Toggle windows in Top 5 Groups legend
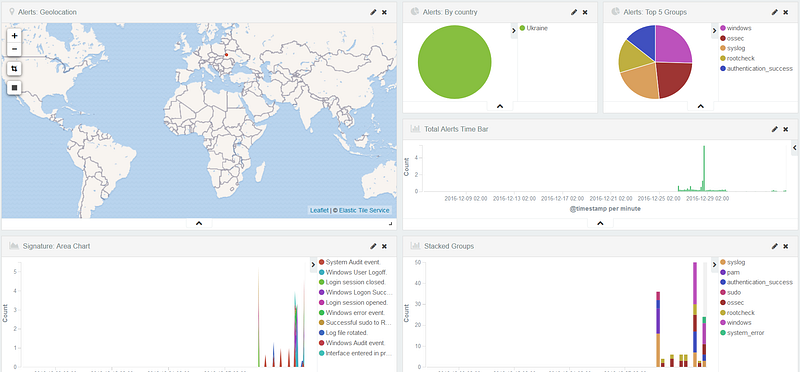 coord(735,28)
